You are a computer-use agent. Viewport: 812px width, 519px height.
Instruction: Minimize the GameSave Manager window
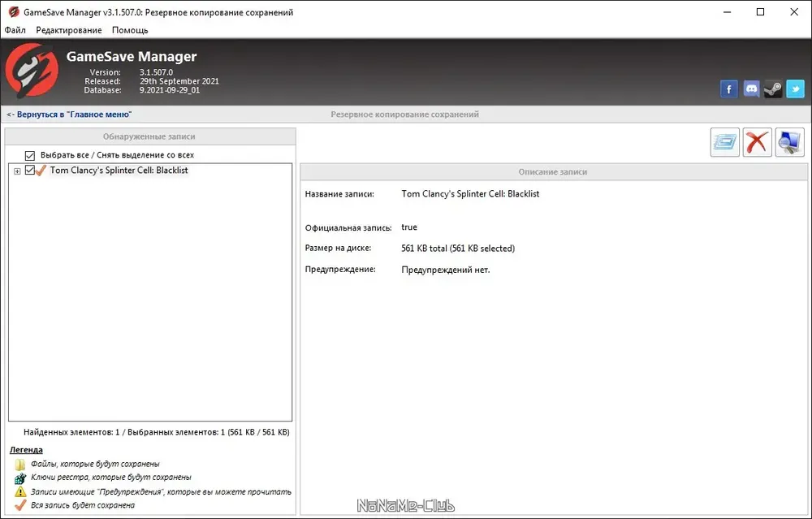click(x=727, y=12)
